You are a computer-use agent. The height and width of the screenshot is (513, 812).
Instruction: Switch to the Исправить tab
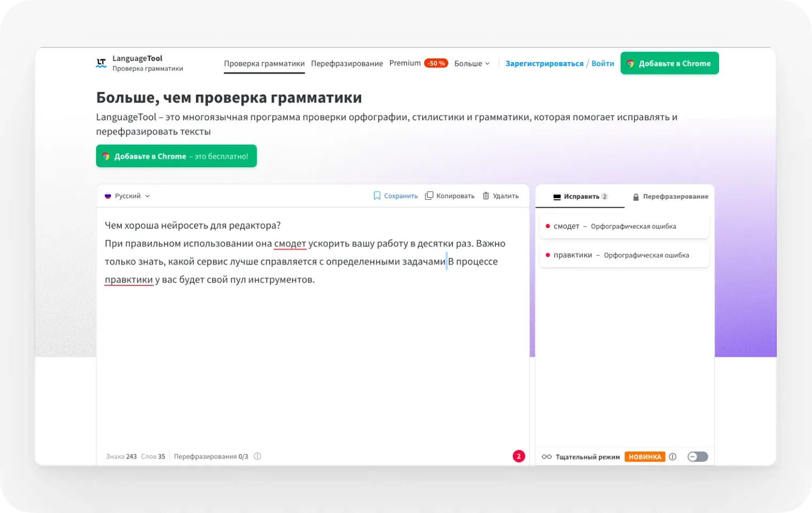580,197
